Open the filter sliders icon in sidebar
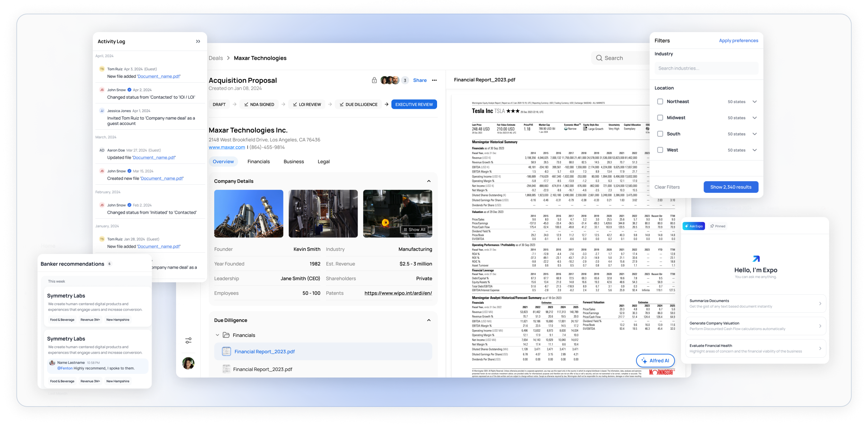The width and height of the screenshot is (868, 426). click(x=189, y=341)
